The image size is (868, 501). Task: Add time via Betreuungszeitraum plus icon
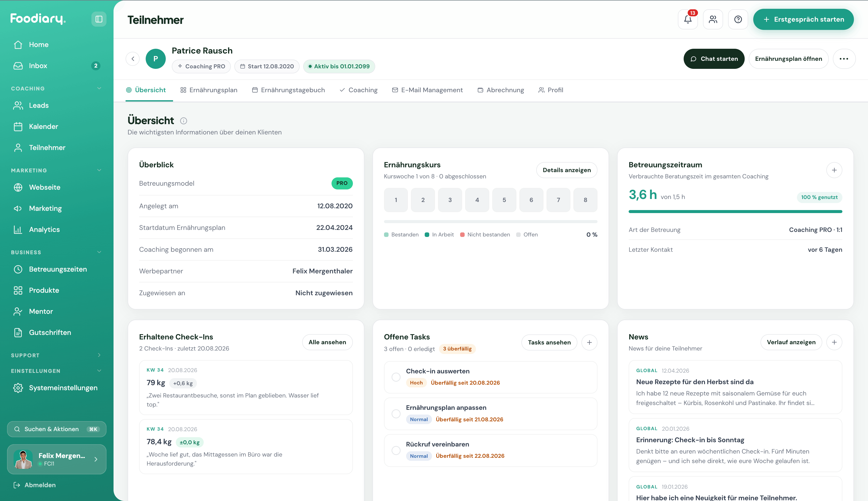834,170
